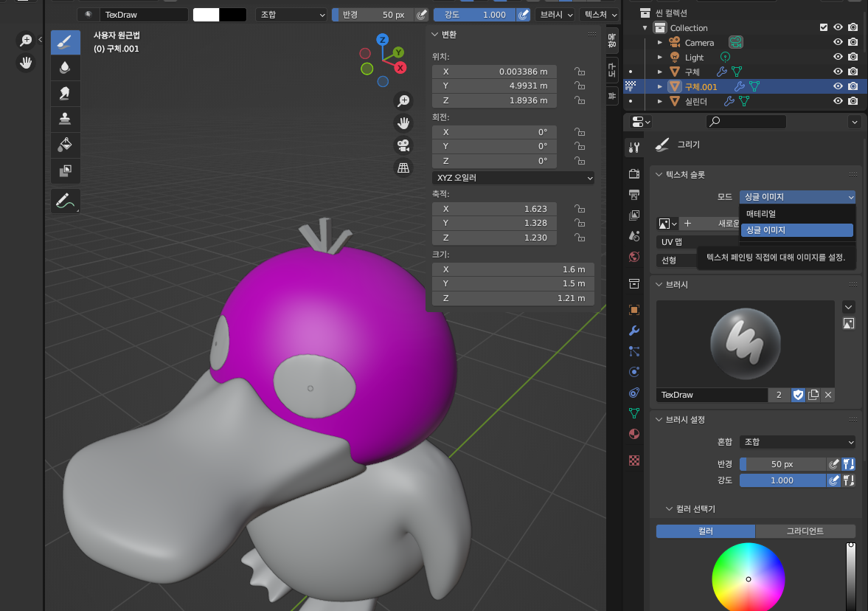Hide the Camera object in viewport
This screenshot has height=611, width=868.
[838, 42]
